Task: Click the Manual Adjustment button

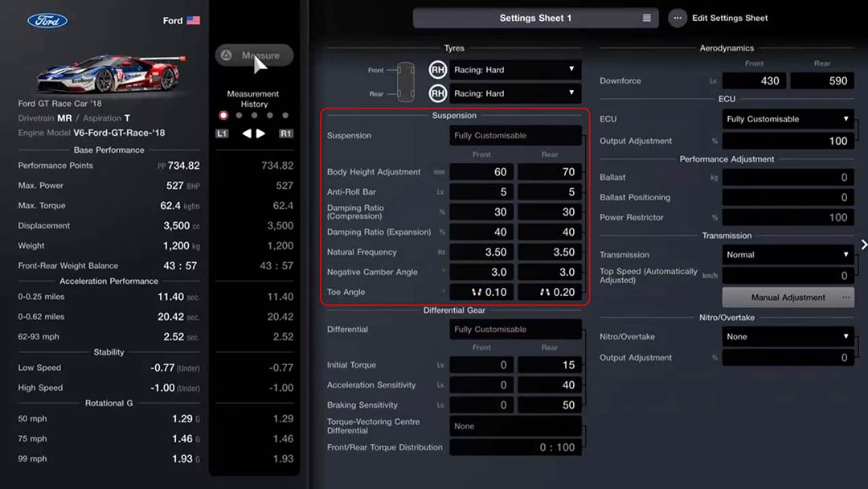Action: pyautogui.click(x=788, y=298)
